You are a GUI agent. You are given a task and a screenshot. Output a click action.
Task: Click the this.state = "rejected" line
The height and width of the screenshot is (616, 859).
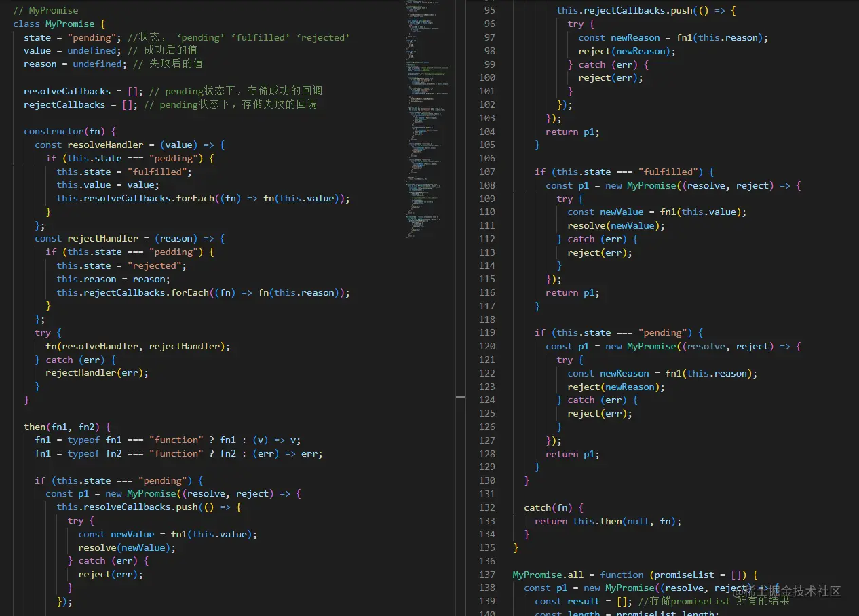121,265
